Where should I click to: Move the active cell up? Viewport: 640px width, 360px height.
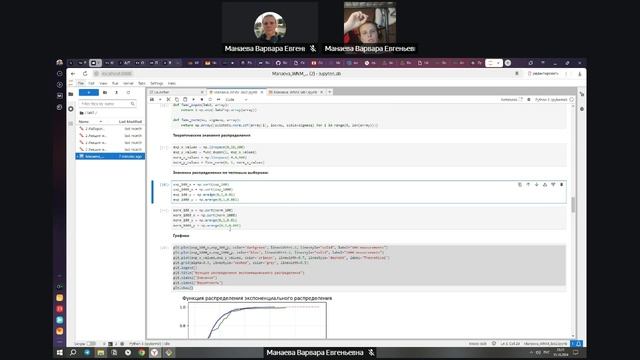[528, 185]
